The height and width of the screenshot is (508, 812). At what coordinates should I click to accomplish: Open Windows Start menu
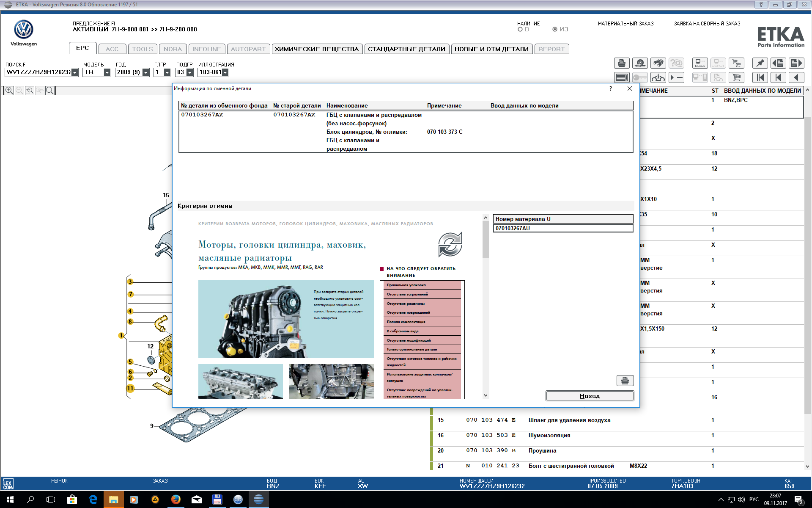pyautogui.click(x=10, y=500)
